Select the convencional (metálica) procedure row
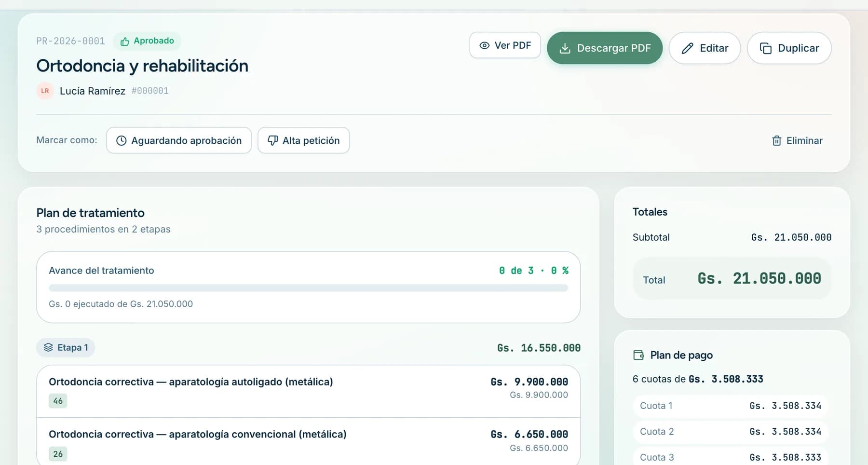Screen dimensions: 868x465 click(x=309, y=441)
